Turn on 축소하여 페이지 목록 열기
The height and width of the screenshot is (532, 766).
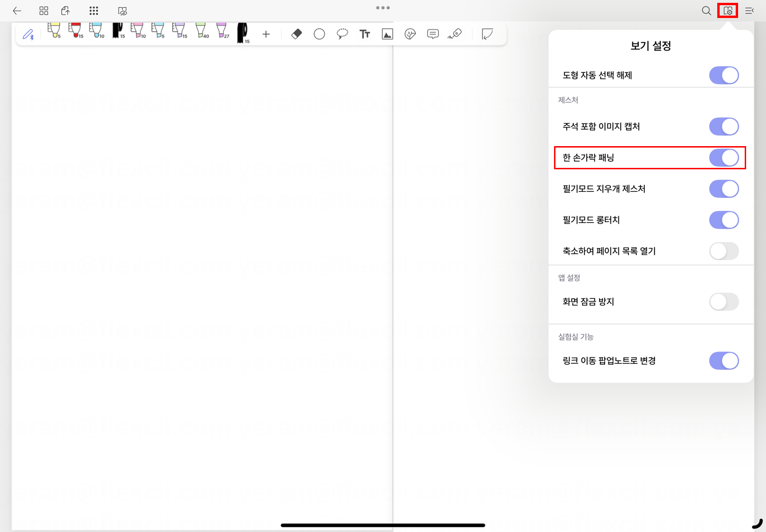723,251
